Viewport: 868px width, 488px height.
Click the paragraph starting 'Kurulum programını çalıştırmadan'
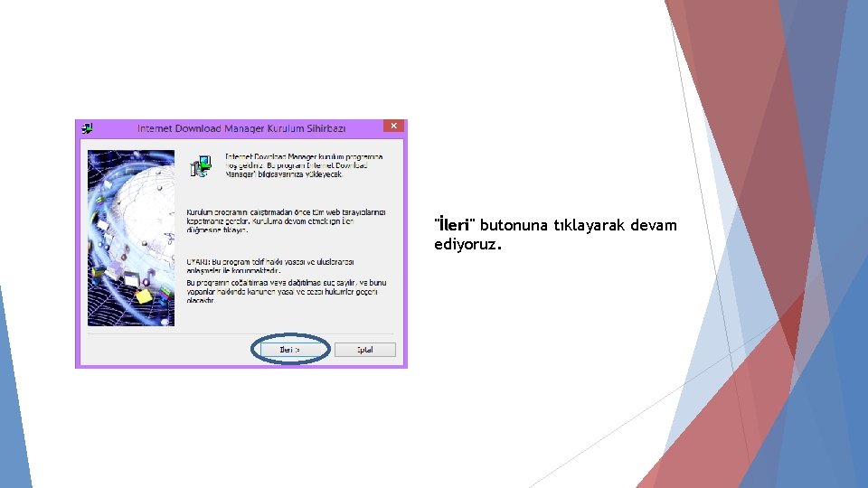[287, 221]
